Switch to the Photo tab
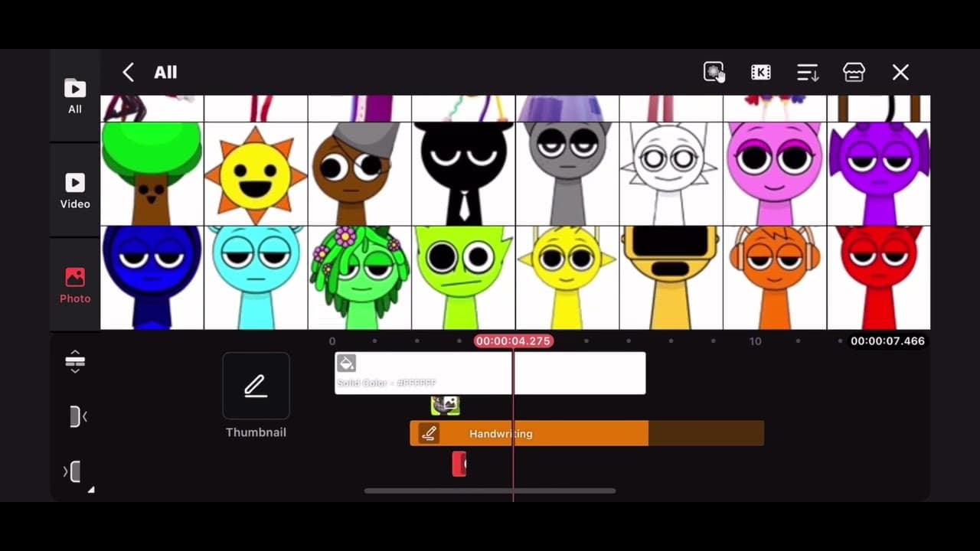This screenshot has width=980, height=551. pos(75,285)
